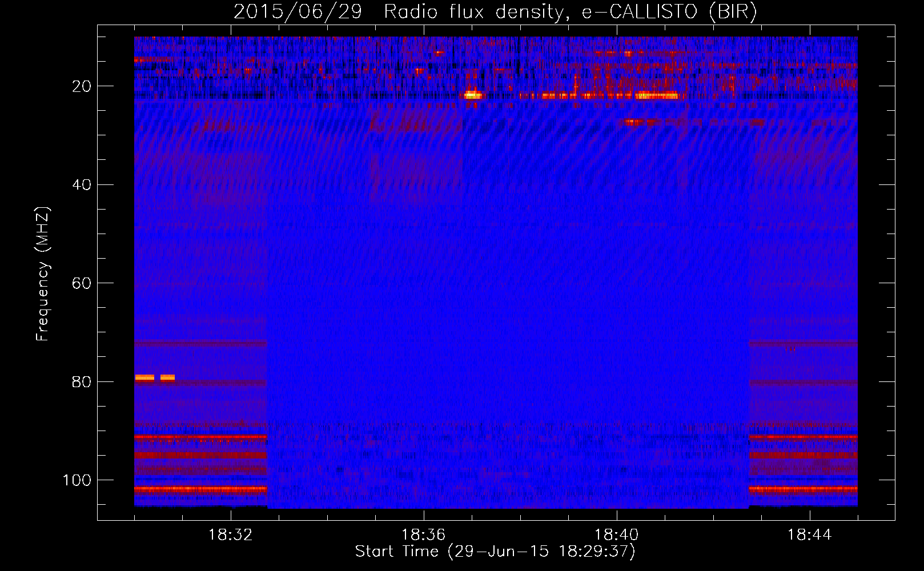Click the long bright emission streak near 18:41

point(657,96)
